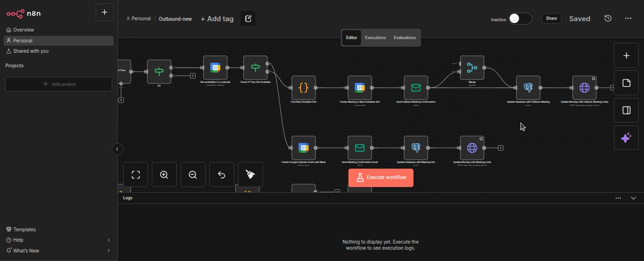The height and width of the screenshot is (261, 644).
Task: Click the zoom out button
Action: click(193, 175)
